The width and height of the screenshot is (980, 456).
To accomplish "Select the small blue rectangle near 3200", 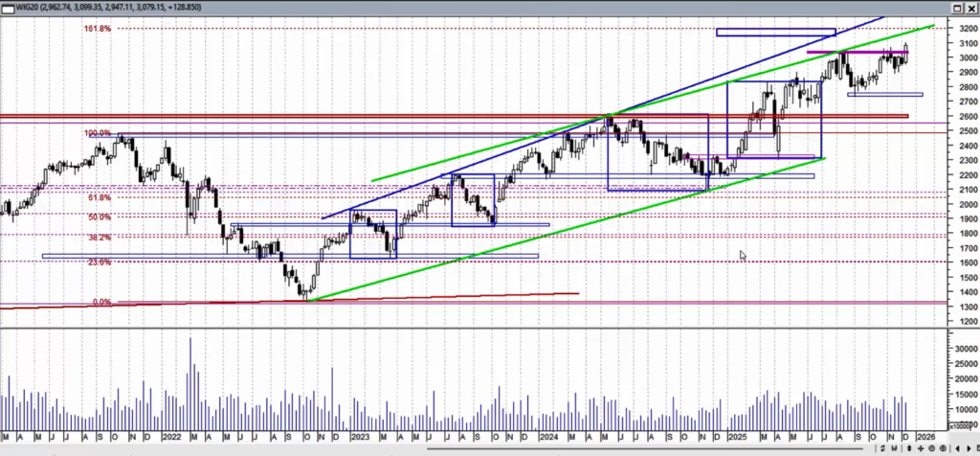I will tap(775, 34).
